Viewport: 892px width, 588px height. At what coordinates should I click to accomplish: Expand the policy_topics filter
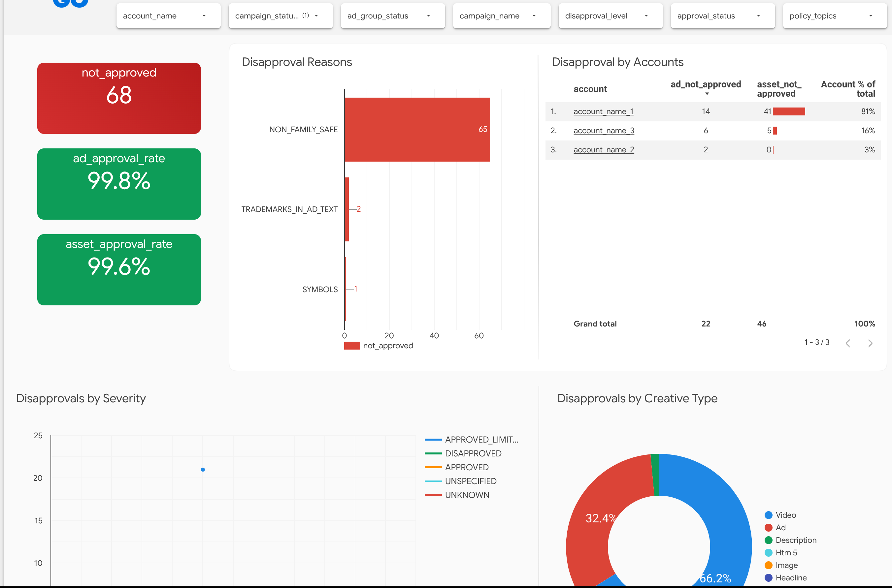pos(835,16)
